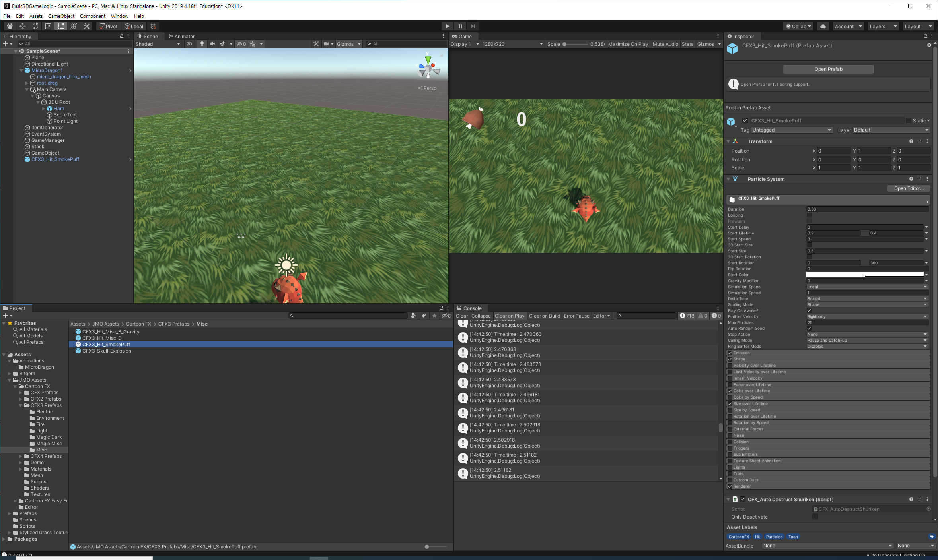This screenshot has height=560, width=938.
Task: Toggle scene lighting bulb icon
Action: coord(202,44)
